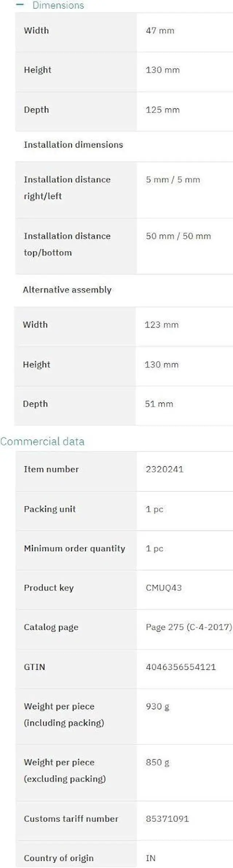Click the 51 mm alternative Depth value
The image size is (233, 868).
(x=159, y=404)
